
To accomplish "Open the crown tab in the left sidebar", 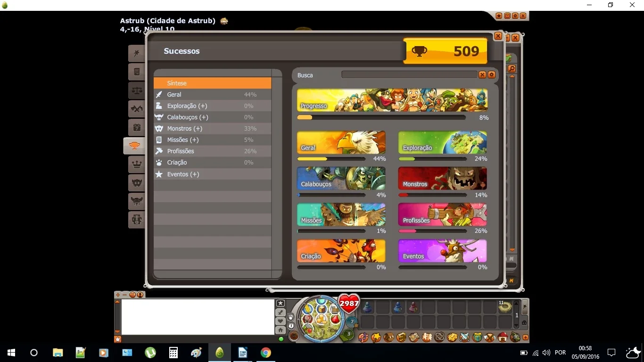I will click(x=137, y=165).
